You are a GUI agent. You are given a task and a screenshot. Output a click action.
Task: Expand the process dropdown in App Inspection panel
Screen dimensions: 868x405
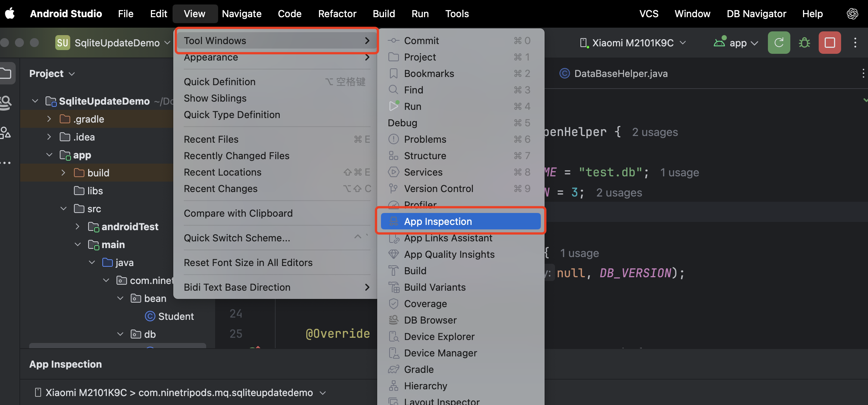coord(322,393)
